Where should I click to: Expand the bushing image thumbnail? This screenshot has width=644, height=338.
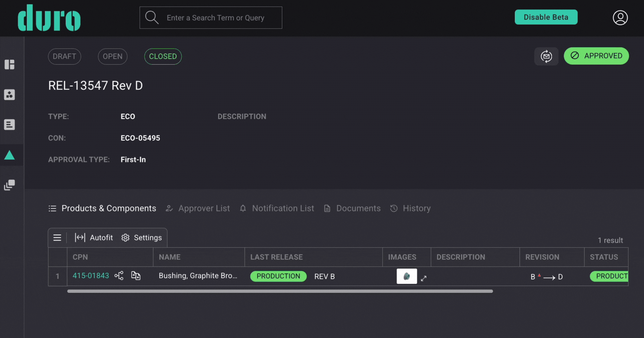[x=424, y=278]
